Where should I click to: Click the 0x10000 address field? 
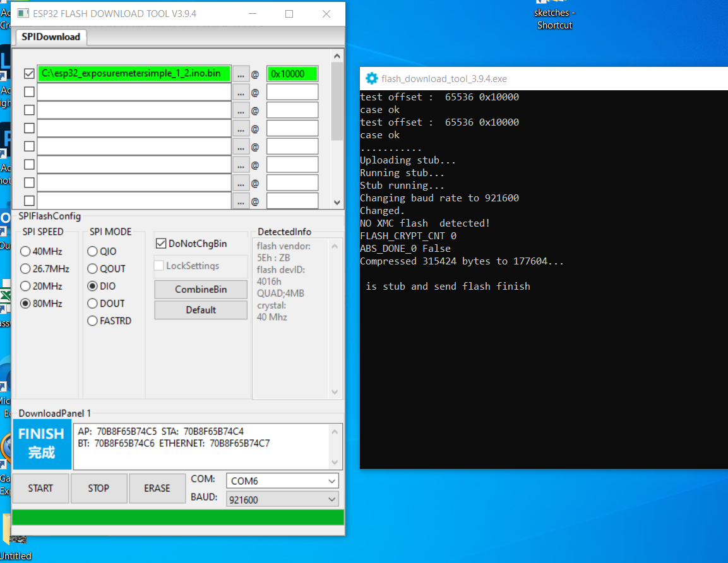(x=292, y=74)
